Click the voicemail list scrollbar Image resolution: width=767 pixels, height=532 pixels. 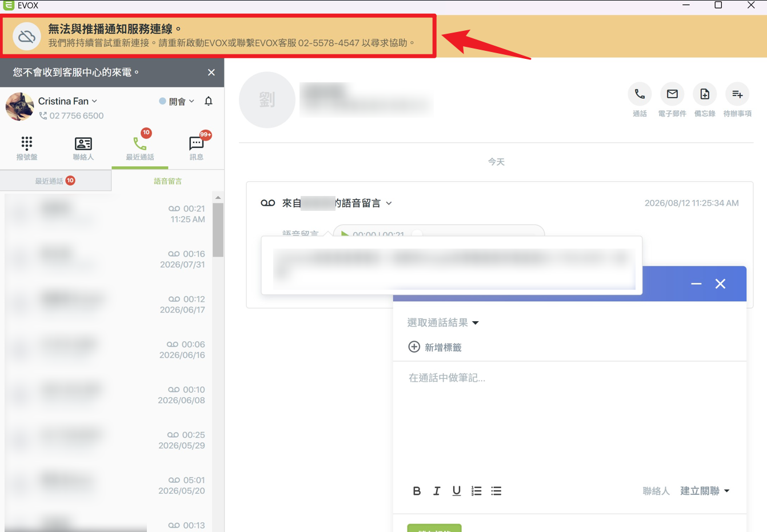218,230
